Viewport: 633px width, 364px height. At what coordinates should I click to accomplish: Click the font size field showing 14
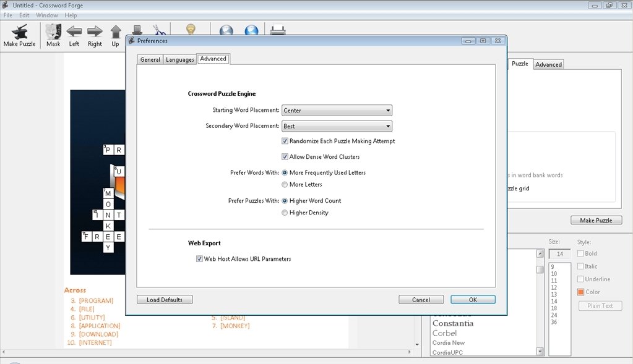[x=559, y=254]
